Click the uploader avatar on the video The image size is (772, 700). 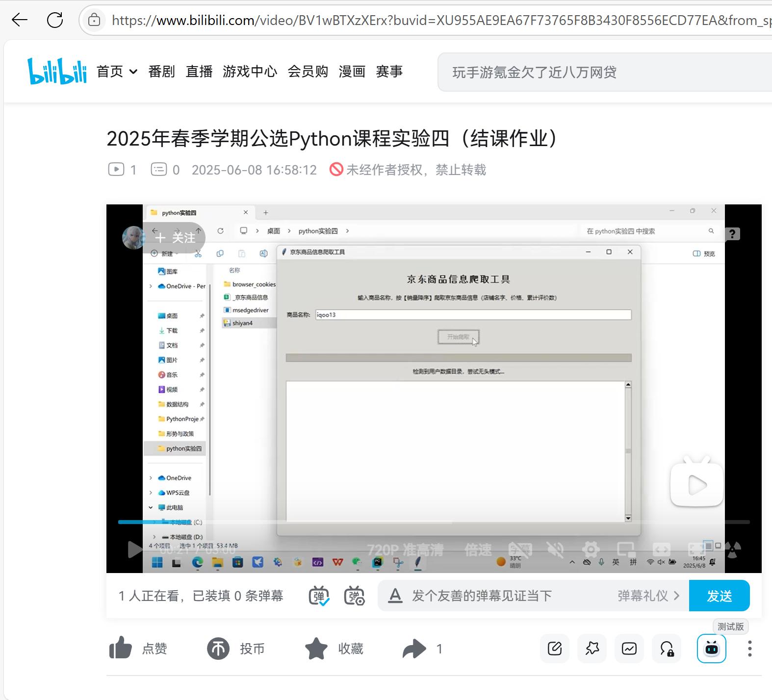134,238
